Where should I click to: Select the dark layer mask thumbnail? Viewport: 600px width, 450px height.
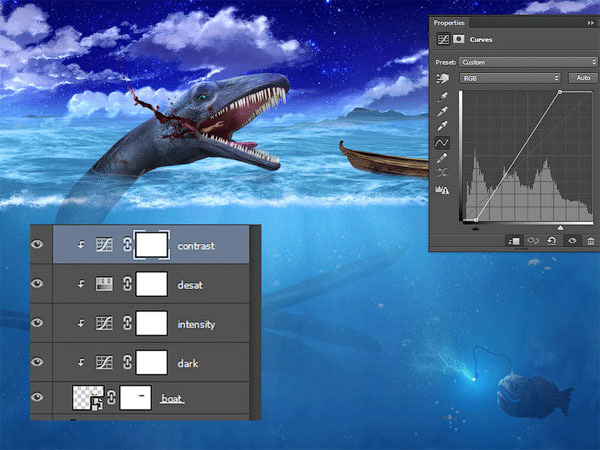tap(152, 362)
